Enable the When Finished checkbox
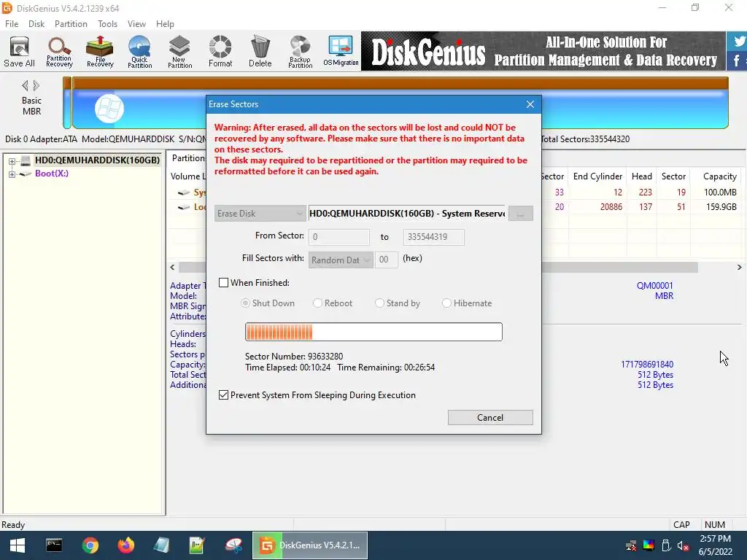The height and width of the screenshot is (560, 747). [223, 283]
